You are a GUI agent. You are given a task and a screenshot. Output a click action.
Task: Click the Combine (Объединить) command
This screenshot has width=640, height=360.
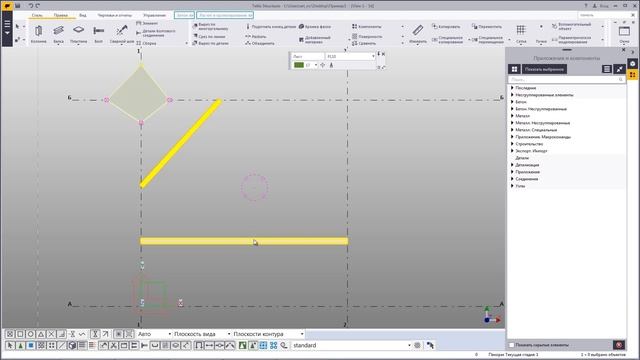[x=260, y=43]
